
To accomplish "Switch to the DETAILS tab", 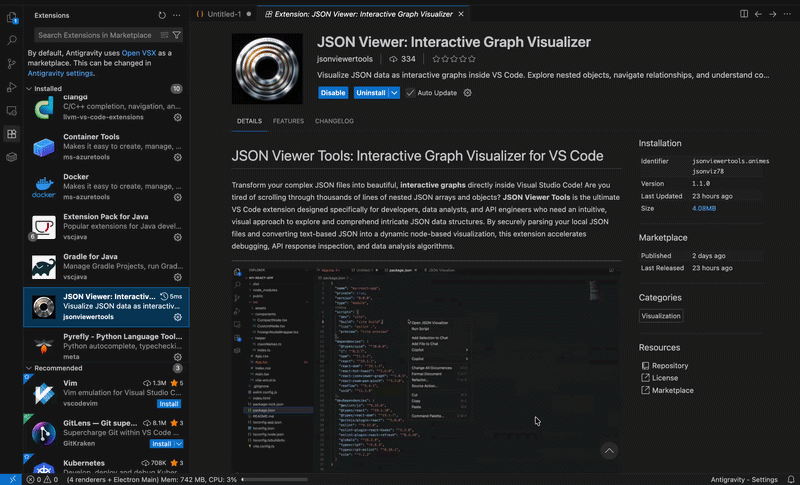I will point(249,121).
